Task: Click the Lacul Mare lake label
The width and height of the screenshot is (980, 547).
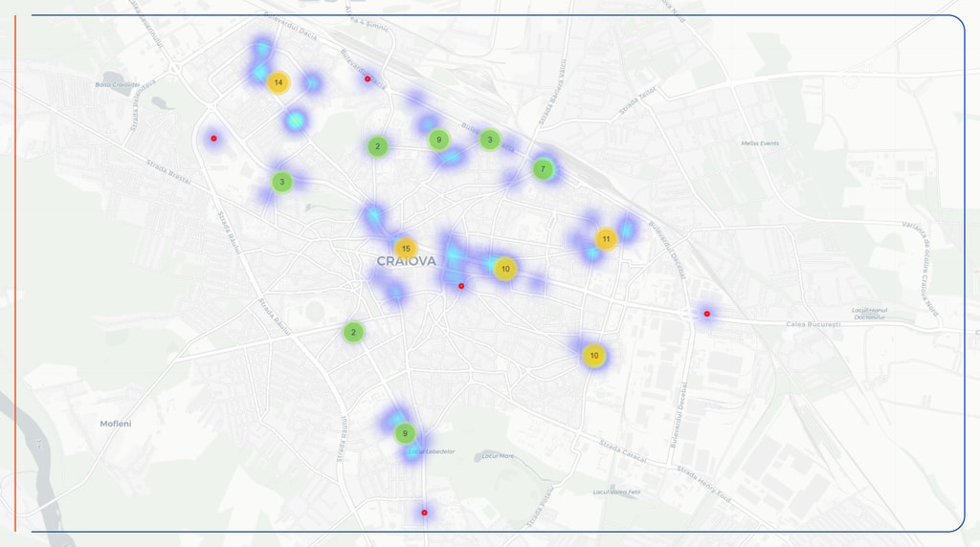Action: (498, 456)
